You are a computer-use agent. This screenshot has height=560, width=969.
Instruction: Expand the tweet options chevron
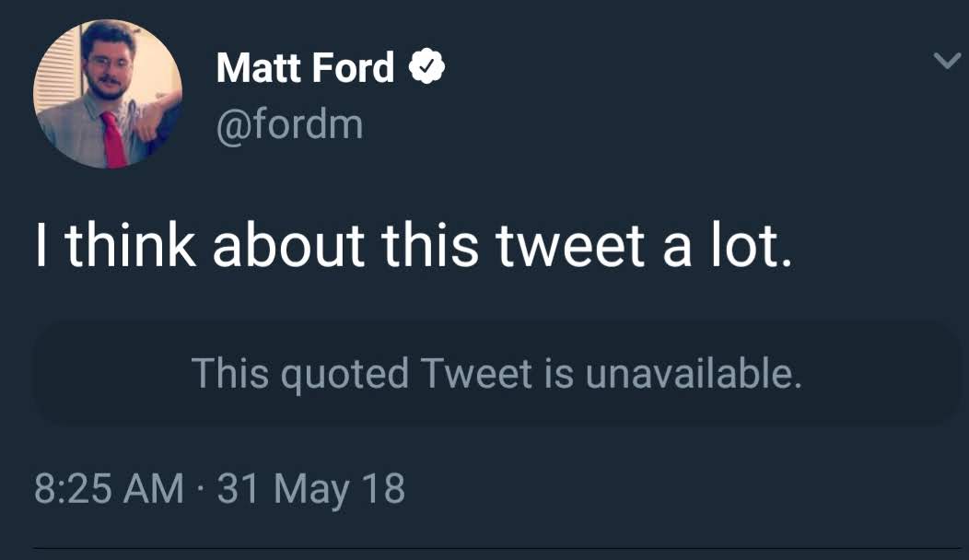click(945, 61)
